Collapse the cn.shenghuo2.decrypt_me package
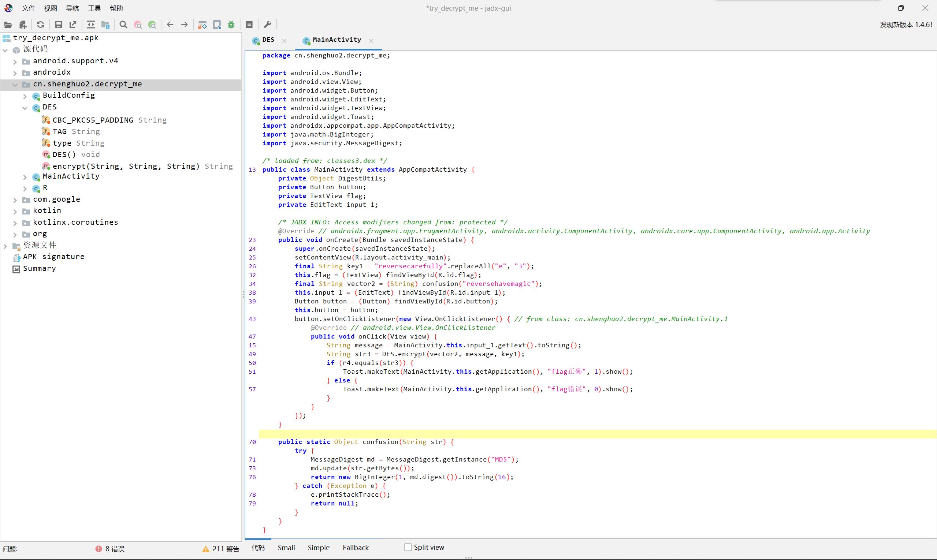 (15, 85)
